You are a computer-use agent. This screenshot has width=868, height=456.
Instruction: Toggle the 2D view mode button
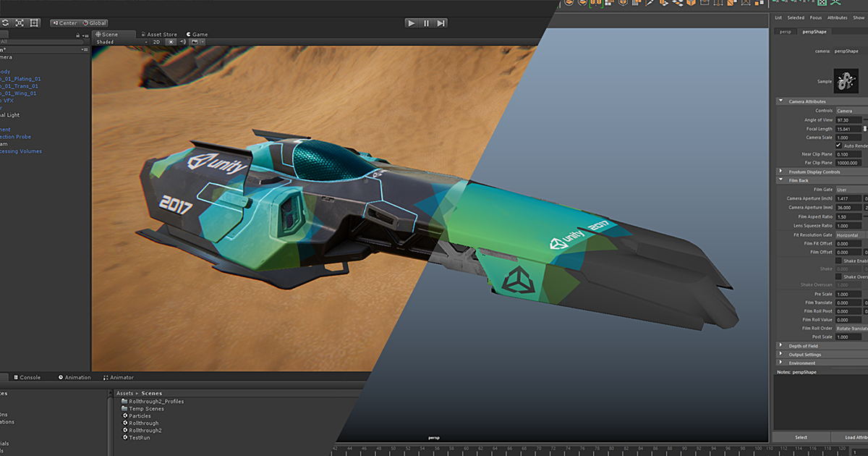click(x=156, y=42)
